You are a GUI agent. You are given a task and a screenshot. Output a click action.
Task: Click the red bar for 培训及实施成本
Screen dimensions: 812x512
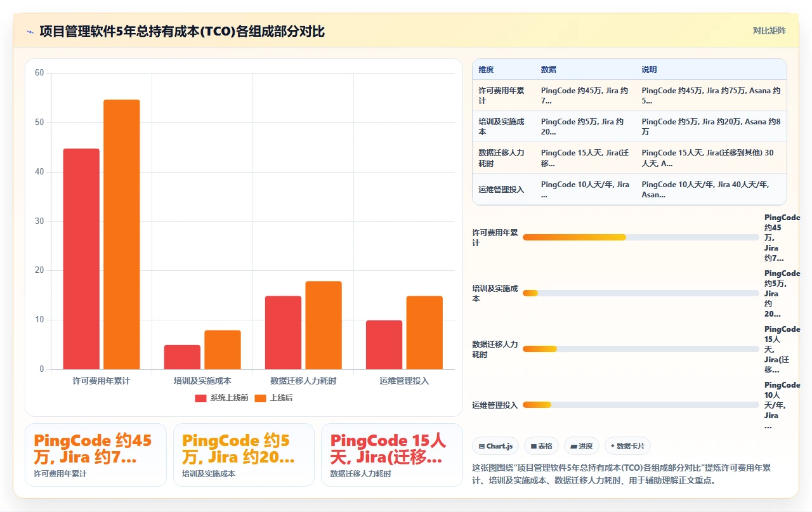182,357
